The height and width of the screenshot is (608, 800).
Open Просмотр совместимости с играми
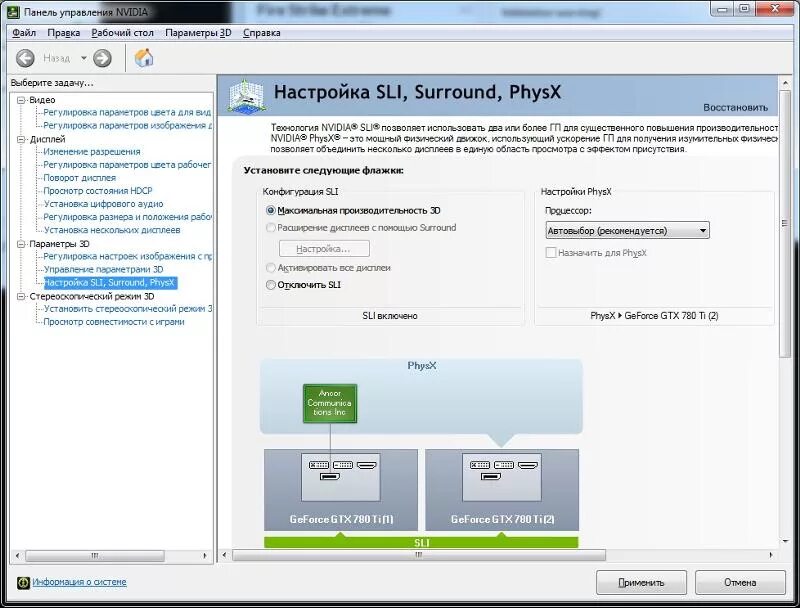114,322
